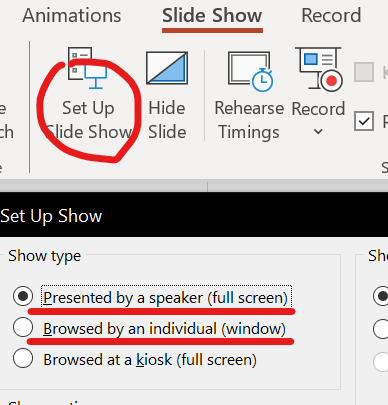Screen dimensions: 388x405
Task: Choose Browsed at a kiosk radio button
Action: tap(23, 358)
